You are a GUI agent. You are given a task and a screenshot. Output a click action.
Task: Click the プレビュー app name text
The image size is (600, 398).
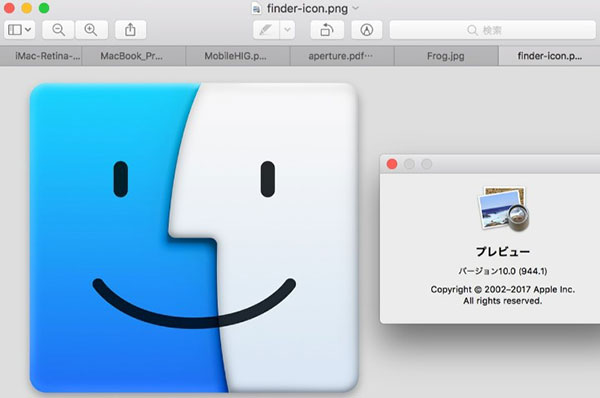pyautogui.click(x=503, y=251)
